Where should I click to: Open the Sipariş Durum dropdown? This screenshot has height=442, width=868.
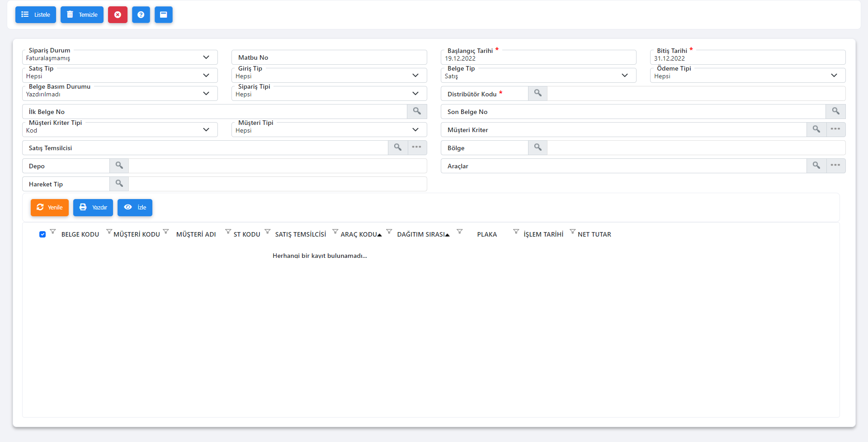coord(120,57)
